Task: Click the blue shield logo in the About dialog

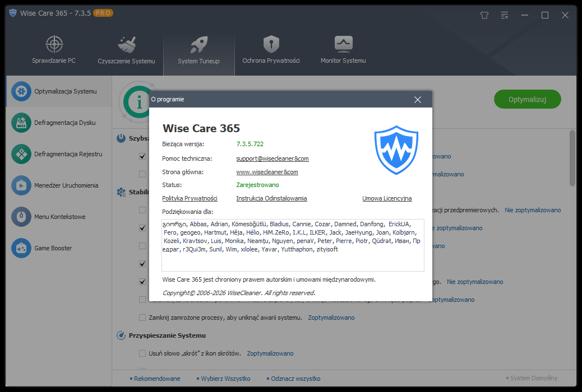Action: pyautogui.click(x=396, y=150)
